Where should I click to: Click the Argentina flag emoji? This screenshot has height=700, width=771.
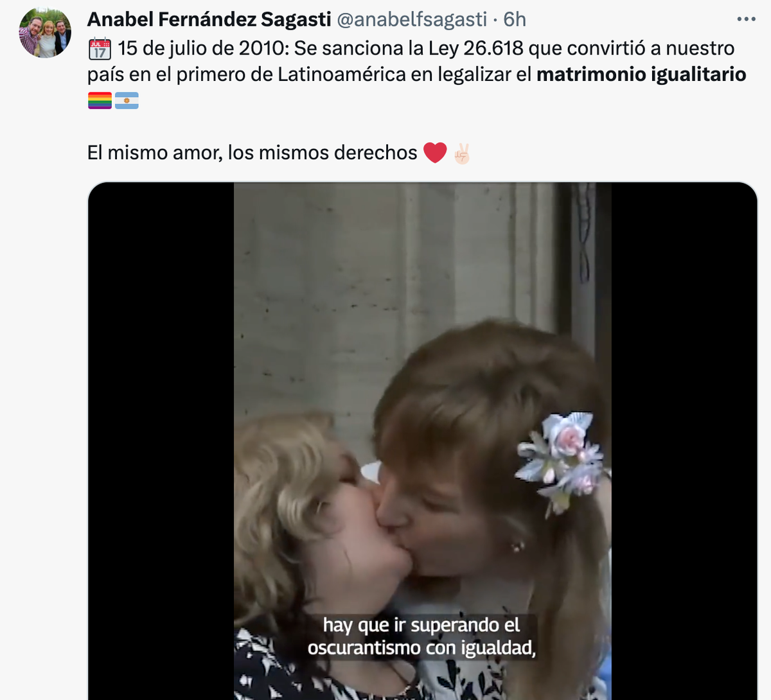[x=127, y=101]
